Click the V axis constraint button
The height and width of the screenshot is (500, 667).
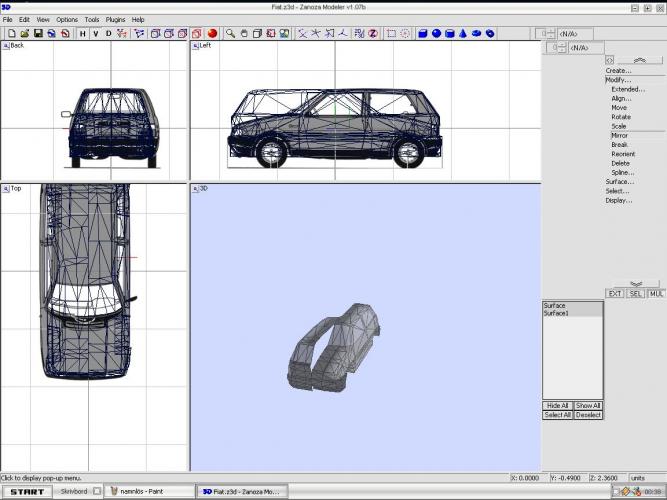95,33
